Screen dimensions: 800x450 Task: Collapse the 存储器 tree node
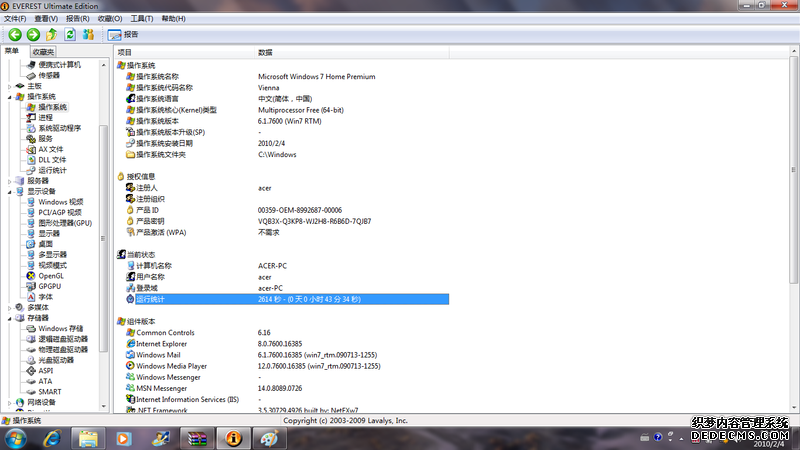10,318
